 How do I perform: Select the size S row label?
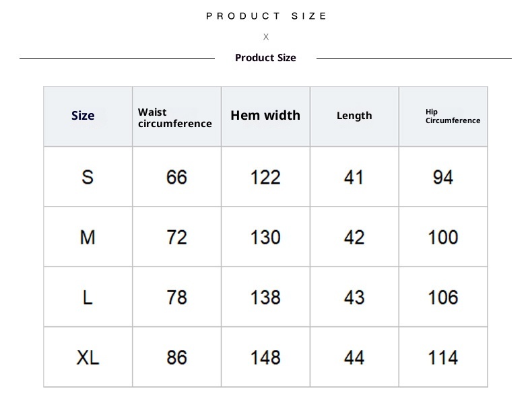point(88,177)
